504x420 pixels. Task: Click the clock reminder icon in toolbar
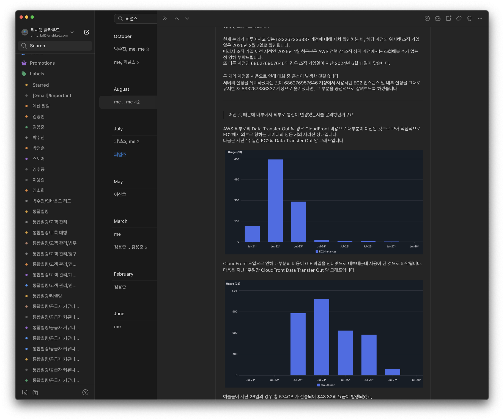[x=427, y=18]
